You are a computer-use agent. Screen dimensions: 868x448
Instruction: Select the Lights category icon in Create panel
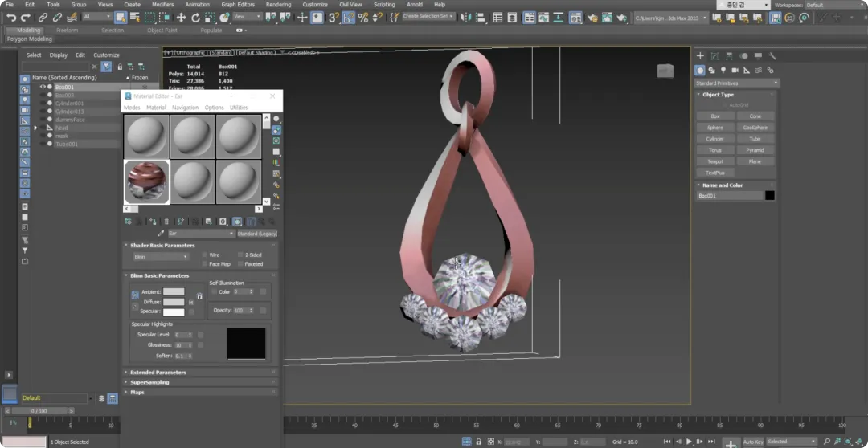pos(723,70)
